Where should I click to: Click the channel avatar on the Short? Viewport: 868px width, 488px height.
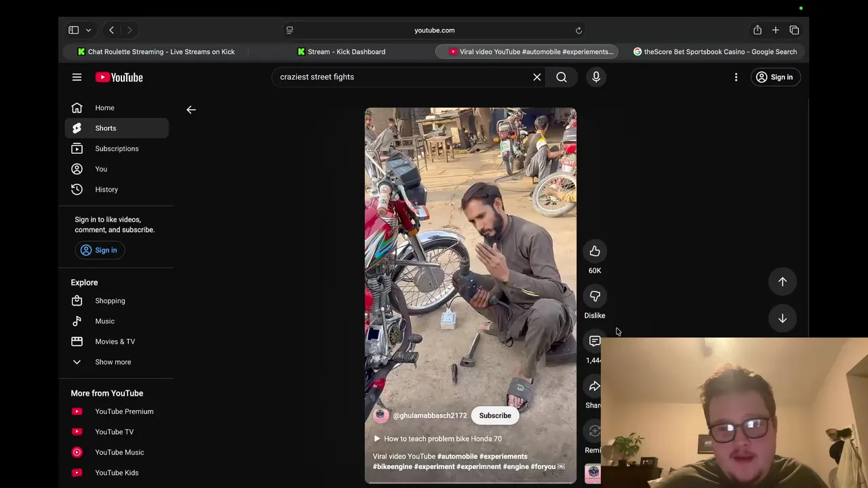coord(380,415)
